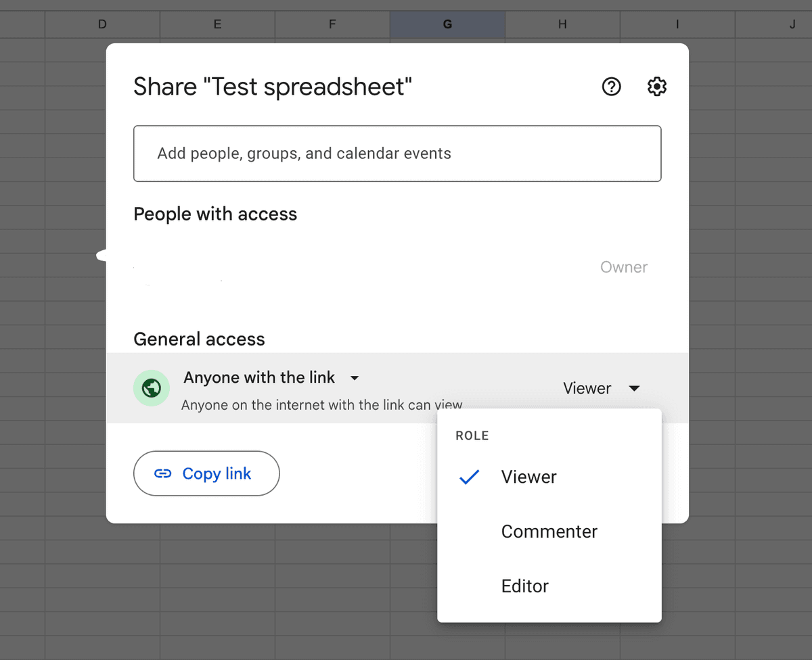Viewport: 812px width, 660px height.
Task: Click the Copy link button
Action: (206, 473)
